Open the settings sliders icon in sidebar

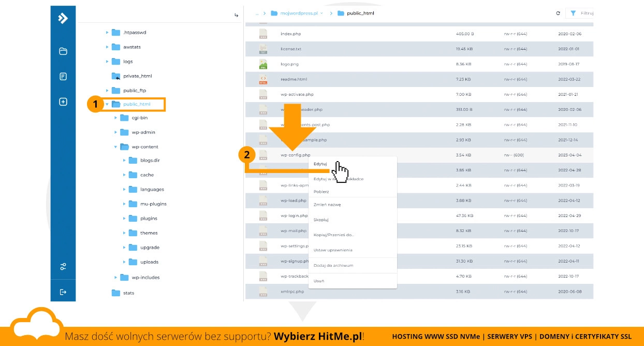tap(63, 267)
